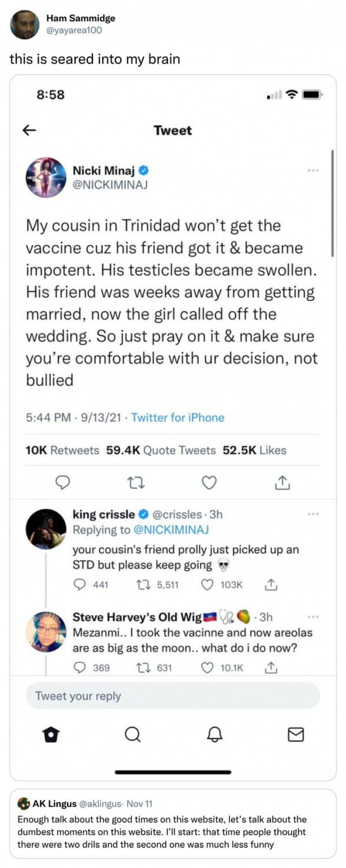This screenshot has height=868, width=346.
Task: Open the Twitter for iPhone link
Action: [177, 418]
